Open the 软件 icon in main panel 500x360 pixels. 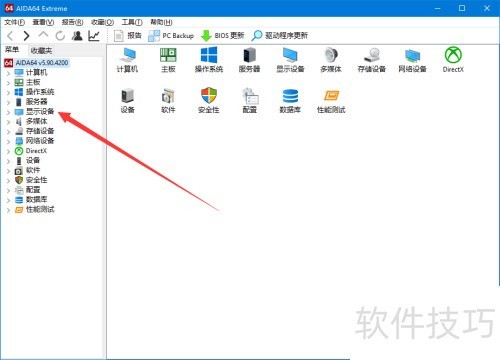(x=168, y=101)
